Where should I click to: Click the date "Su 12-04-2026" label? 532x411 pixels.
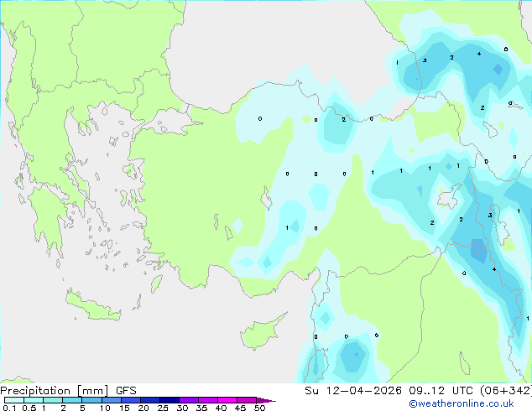tap(353, 391)
